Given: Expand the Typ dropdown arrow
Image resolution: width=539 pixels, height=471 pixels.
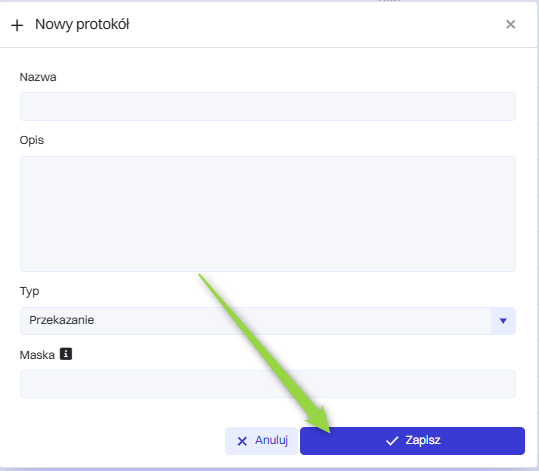Looking at the screenshot, I should (503, 321).
